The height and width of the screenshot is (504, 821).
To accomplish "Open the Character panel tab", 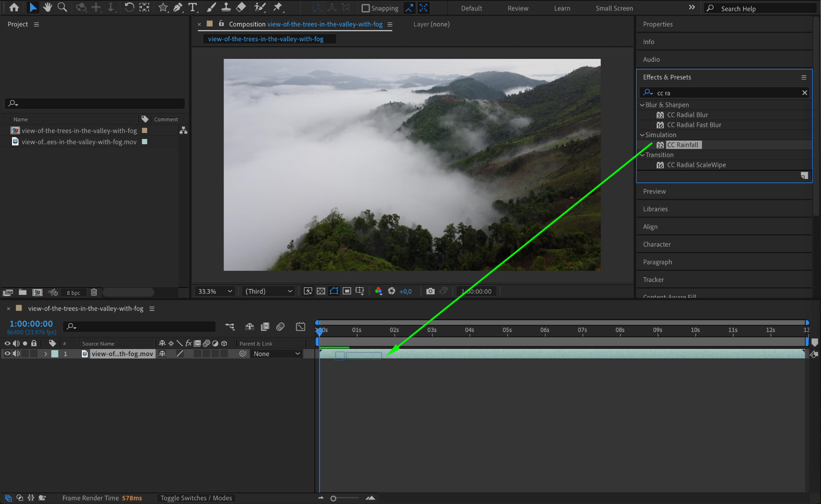I will (657, 244).
